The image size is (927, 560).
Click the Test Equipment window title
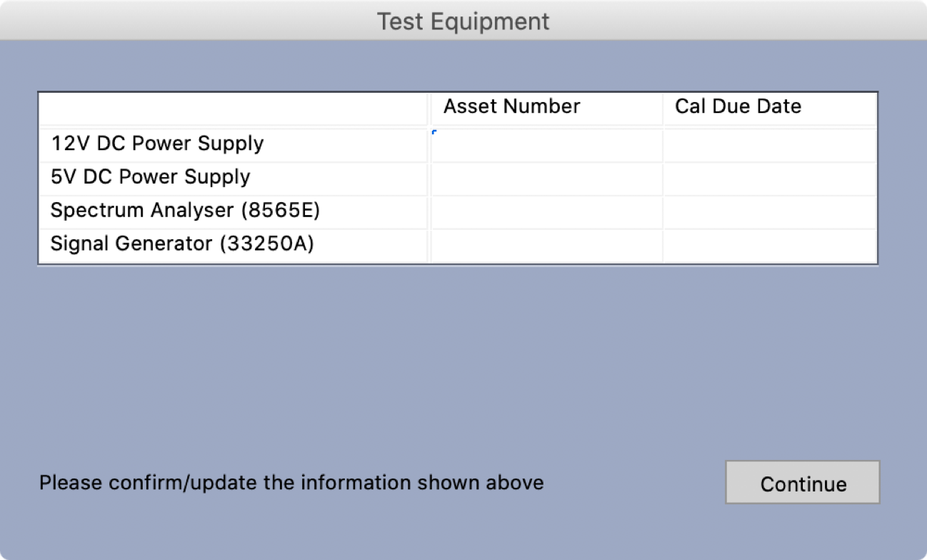pos(464,21)
